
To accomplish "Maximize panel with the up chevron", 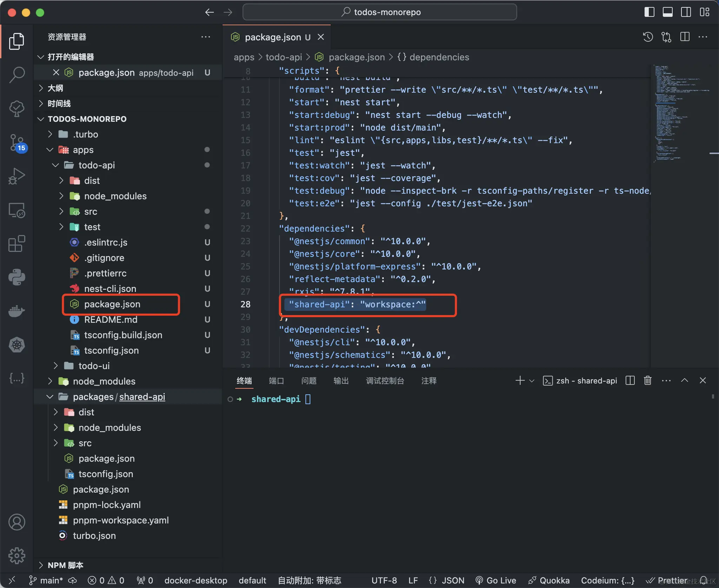I will click(x=685, y=381).
